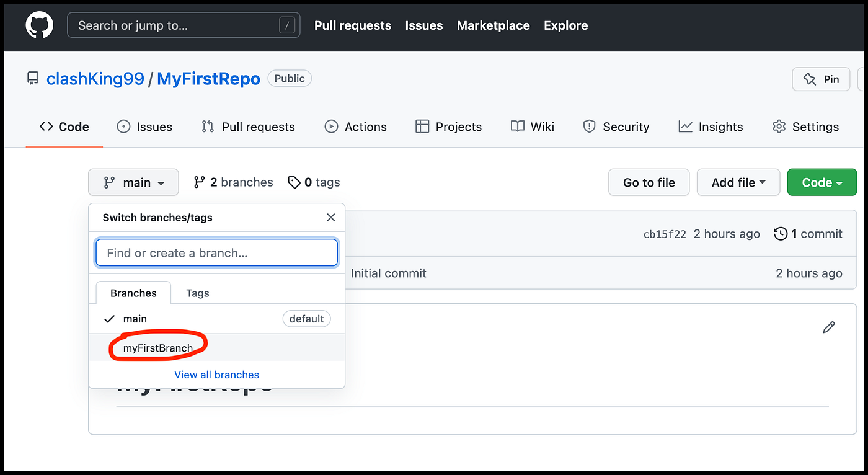Expand the green Code dropdown
868x475 pixels.
pos(822,182)
